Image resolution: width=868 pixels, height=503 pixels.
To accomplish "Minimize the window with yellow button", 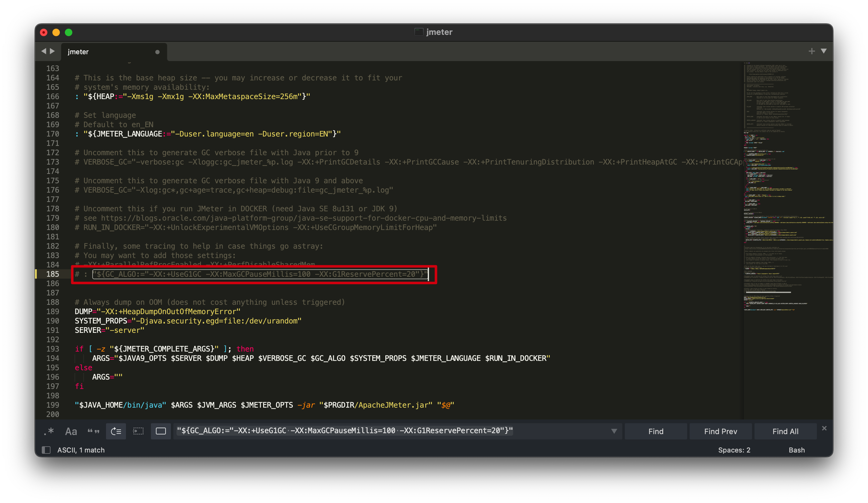I will pos(56,32).
